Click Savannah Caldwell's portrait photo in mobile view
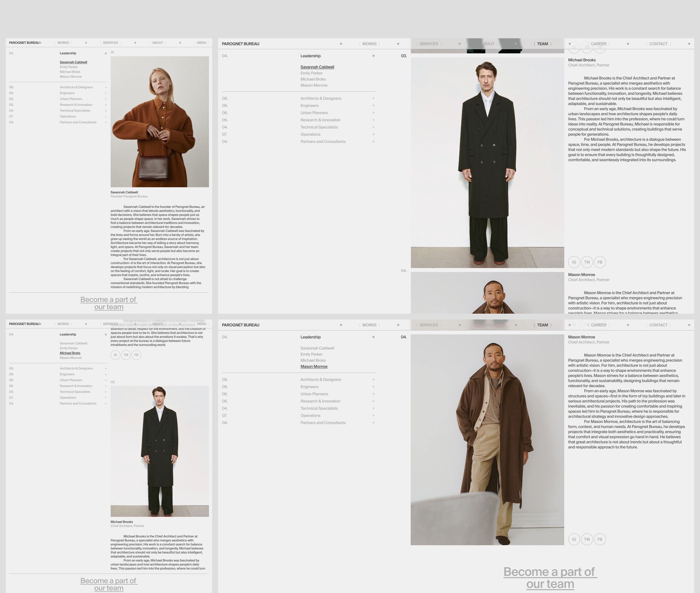Screen dimensions: 700x593 (160, 122)
